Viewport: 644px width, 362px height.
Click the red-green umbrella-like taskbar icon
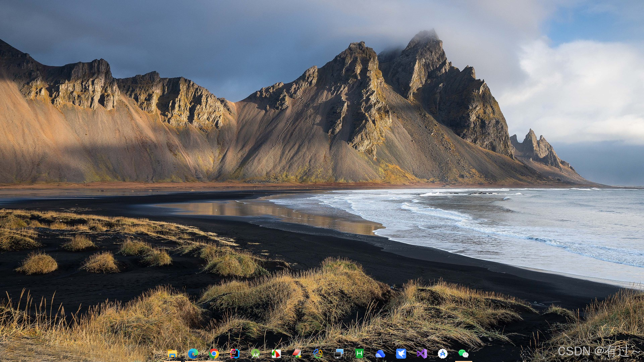coord(276,354)
